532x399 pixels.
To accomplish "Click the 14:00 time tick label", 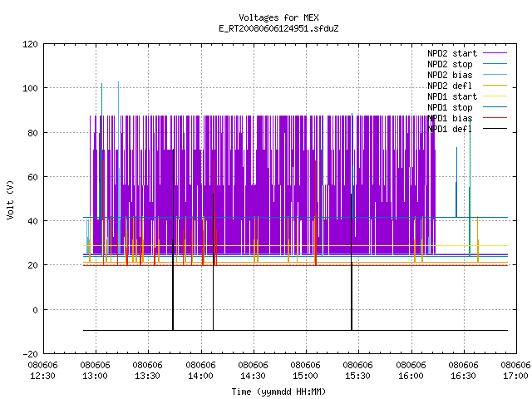I will pos(201,377).
